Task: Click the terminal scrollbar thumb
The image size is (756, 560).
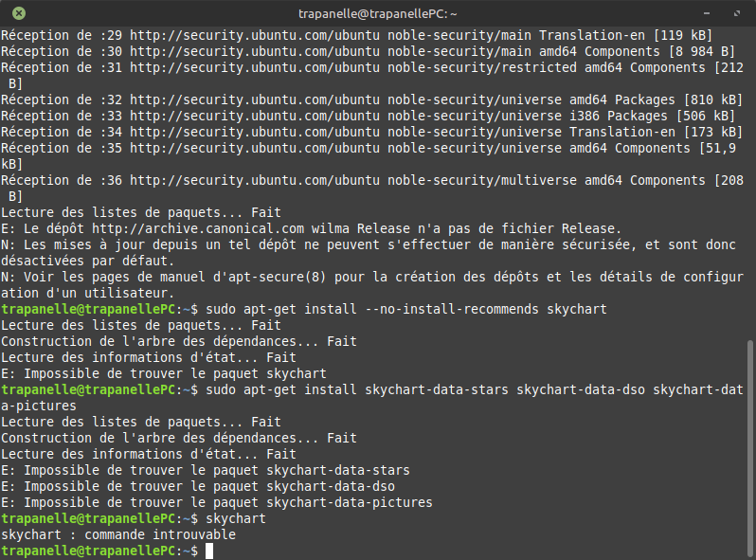Action: click(750, 445)
